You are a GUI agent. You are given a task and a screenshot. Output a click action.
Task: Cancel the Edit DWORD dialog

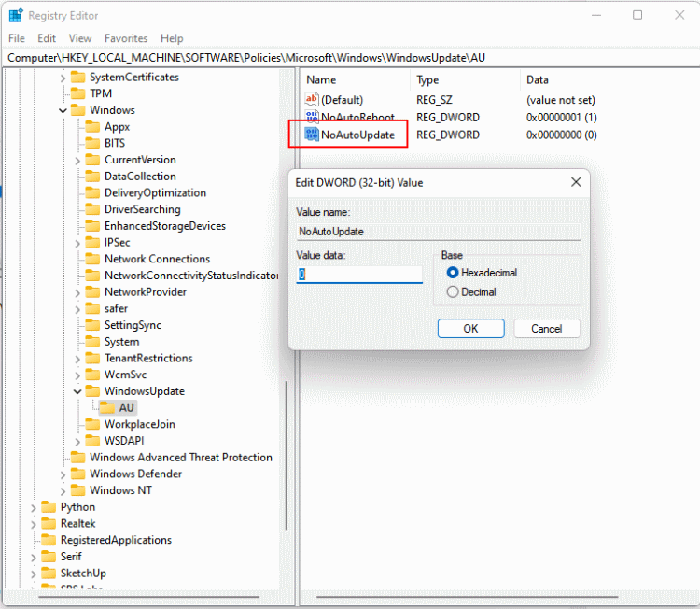tap(546, 329)
